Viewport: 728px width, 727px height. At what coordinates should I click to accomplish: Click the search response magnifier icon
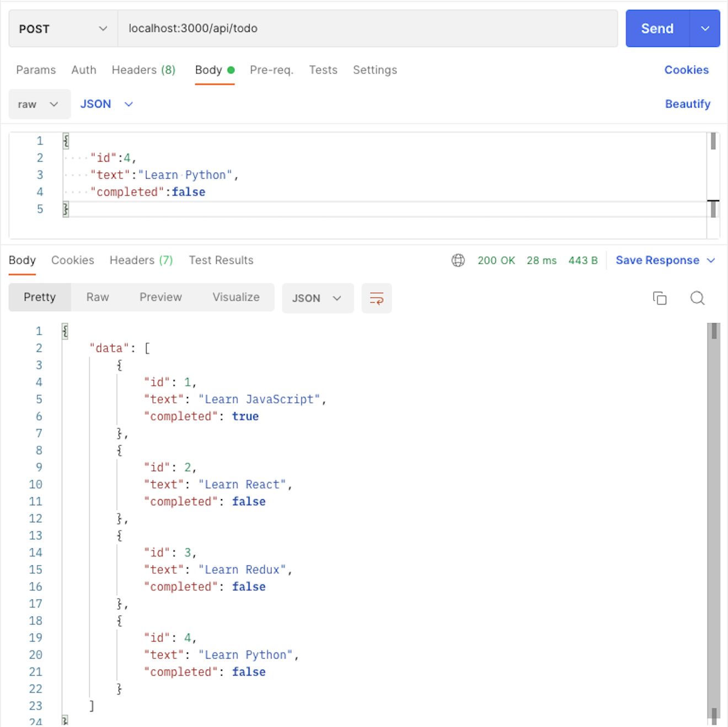tap(697, 298)
